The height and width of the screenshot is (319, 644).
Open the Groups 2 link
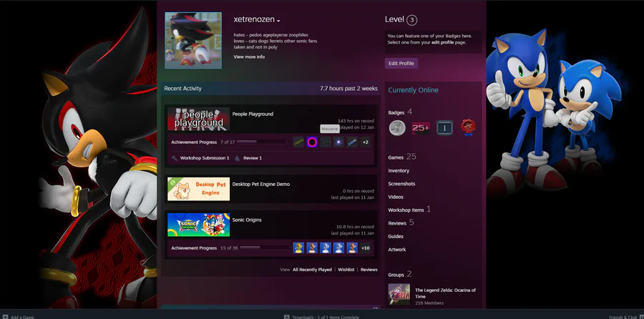click(x=399, y=274)
